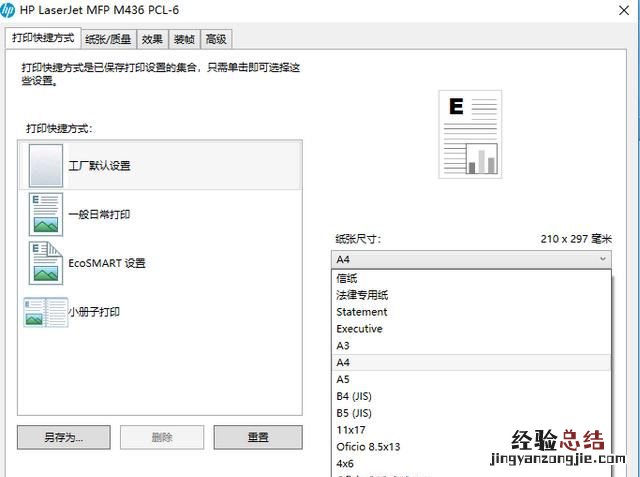Open the 效果 tab
Screen dimensions: 640x477
pyautogui.click(x=152, y=39)
